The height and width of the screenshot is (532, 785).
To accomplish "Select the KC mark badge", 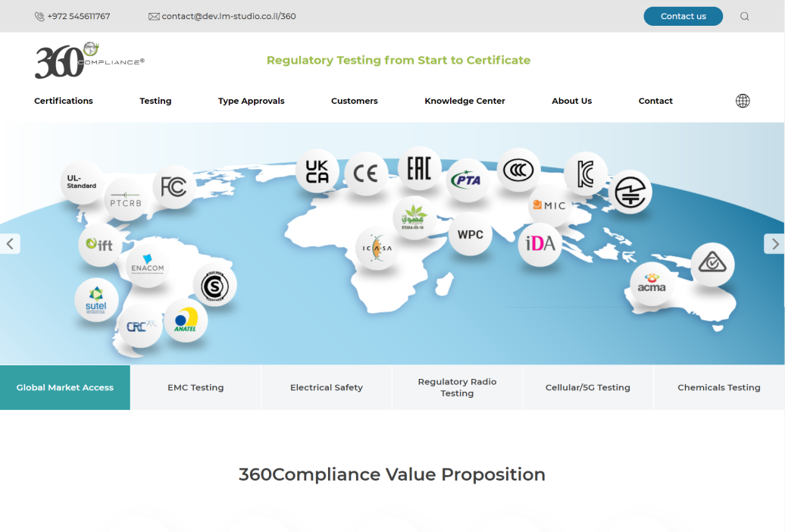I will pyautogui.click(x=585, y=174).
